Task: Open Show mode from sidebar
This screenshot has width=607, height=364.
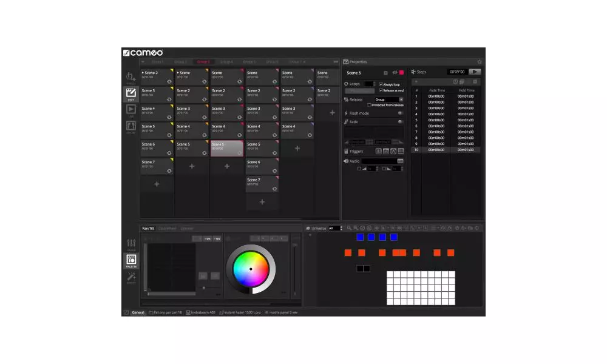Action: 131,127
